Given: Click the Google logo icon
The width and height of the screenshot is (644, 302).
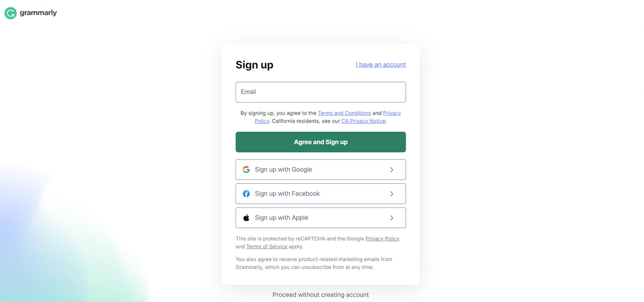Looking at the screenshot, I should 246,170.
